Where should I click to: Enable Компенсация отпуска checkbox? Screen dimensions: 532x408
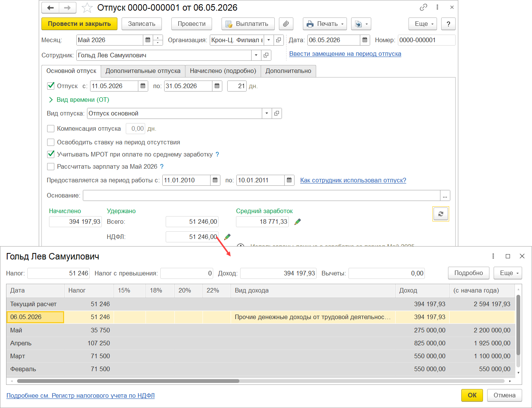coord(51,128)
